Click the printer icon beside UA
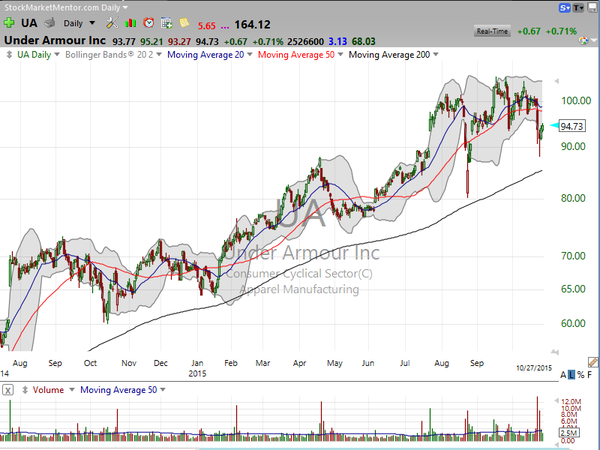This screenshot has width=600, height=450. pyautogui.click(x=50, y=23)
